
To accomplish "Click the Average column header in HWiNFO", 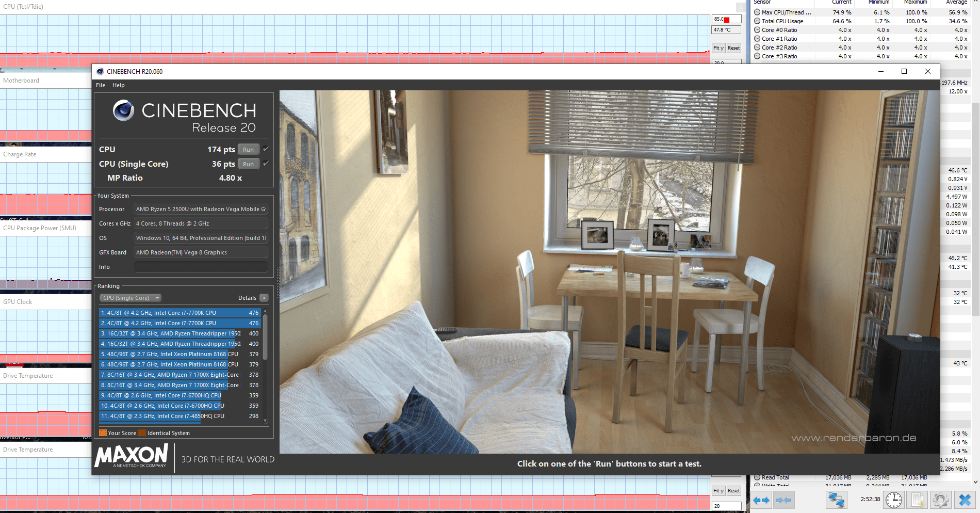I will pyautogui.click(x=956, y=2).
